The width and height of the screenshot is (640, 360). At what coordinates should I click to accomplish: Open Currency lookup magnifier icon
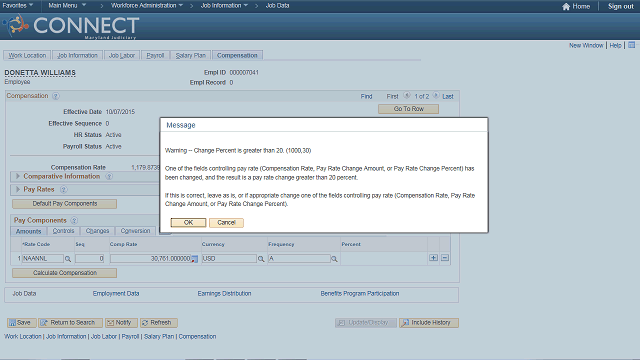[261, 259]
